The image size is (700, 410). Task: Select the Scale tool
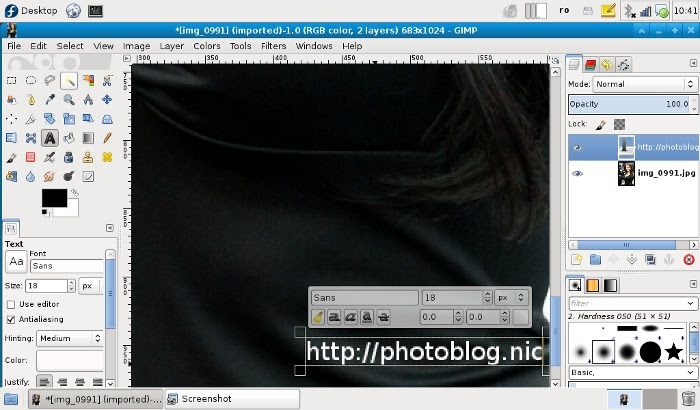pyautogui.click(x=69, y=119)
